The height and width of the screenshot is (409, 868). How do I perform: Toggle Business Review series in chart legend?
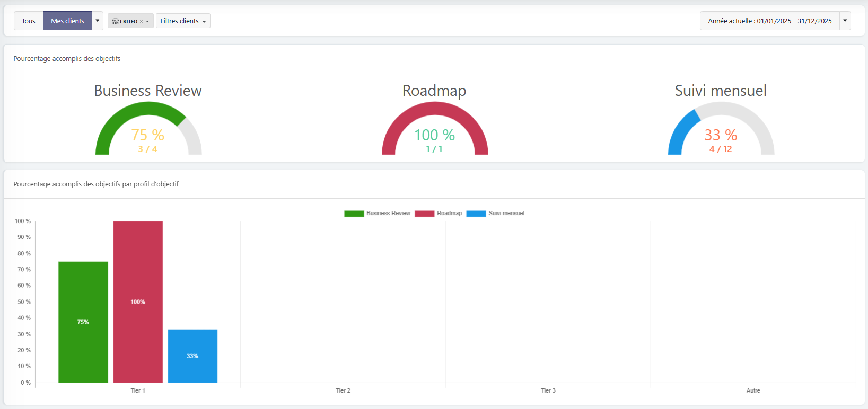(378, 214)
